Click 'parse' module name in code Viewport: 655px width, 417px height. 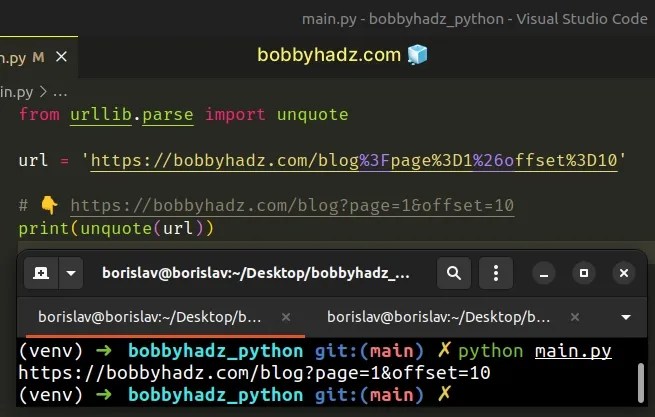click(x=168, y=115)
